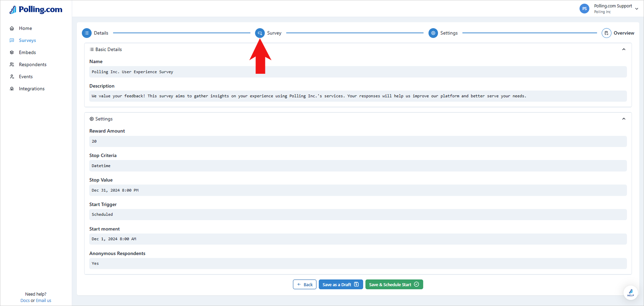The image size is (644, 306).
Task: Click the Settings step gear icon
Action: tap(433, 33)
